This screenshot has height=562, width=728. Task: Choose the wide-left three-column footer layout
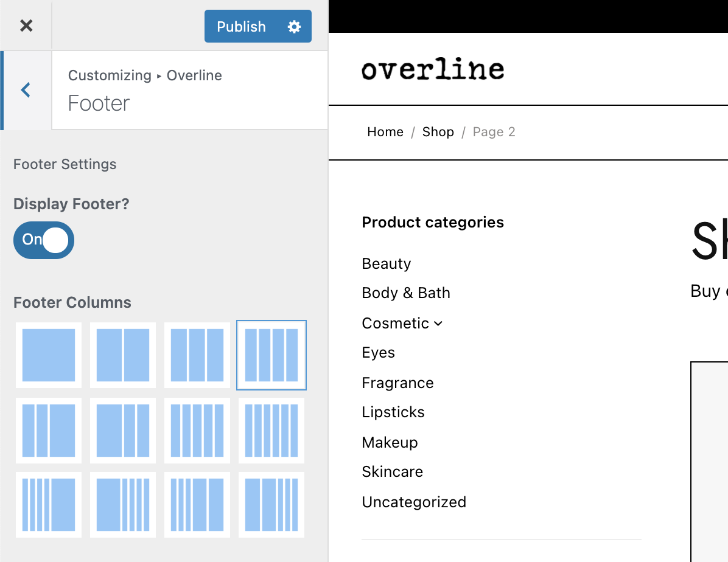pyautogui.click(x=123, y=431)
